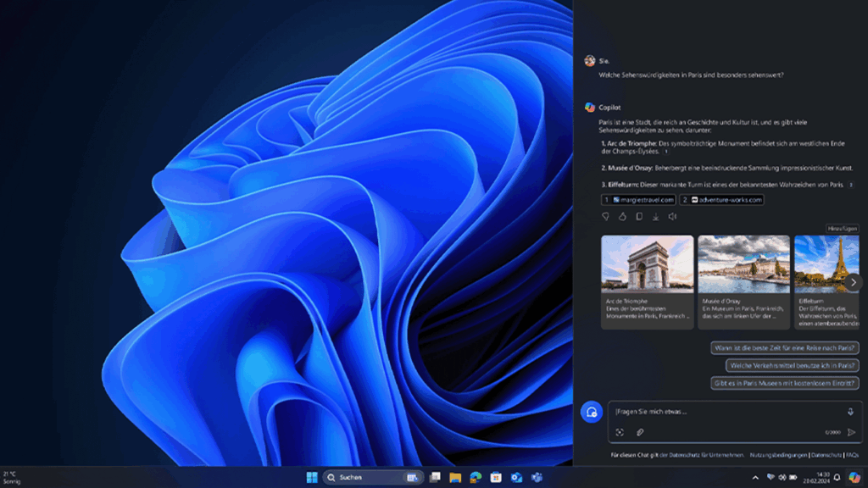This screenshot has width=868, height=488.
Task: Start voice input with the microphone icon
Action: (x=850, y=412)
